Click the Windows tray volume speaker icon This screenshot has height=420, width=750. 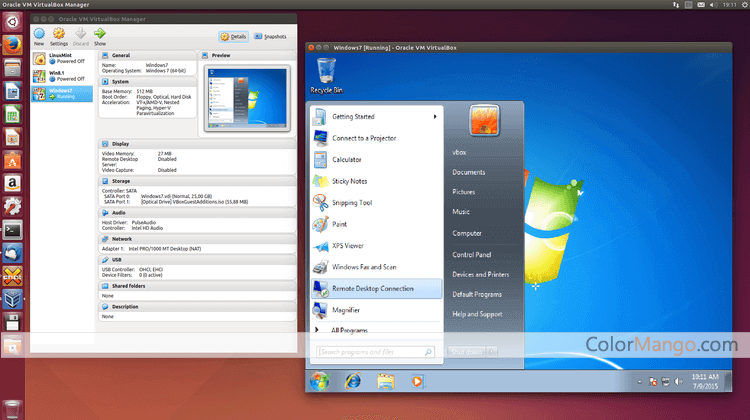[678, 381]
